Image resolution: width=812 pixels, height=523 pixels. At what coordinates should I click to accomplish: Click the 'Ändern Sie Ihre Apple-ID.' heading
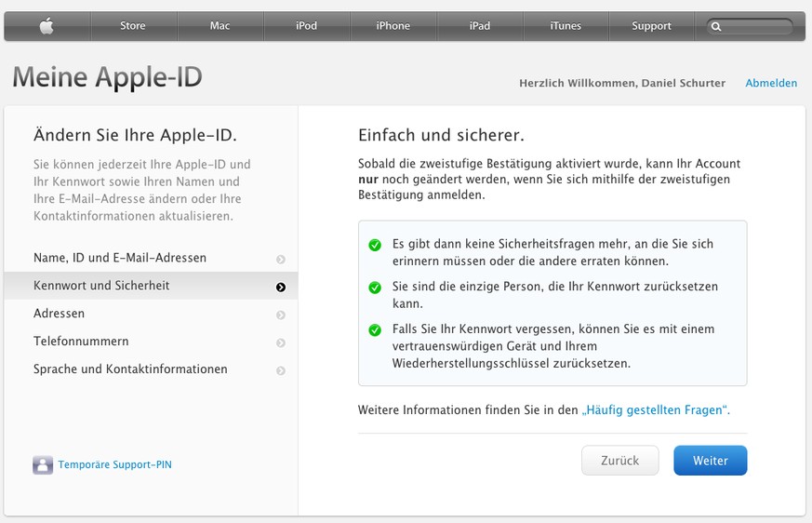point(135,135)
